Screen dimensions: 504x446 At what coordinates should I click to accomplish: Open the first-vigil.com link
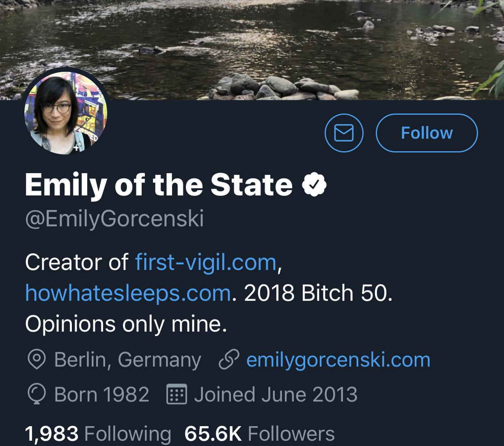(x=206, y=262)
